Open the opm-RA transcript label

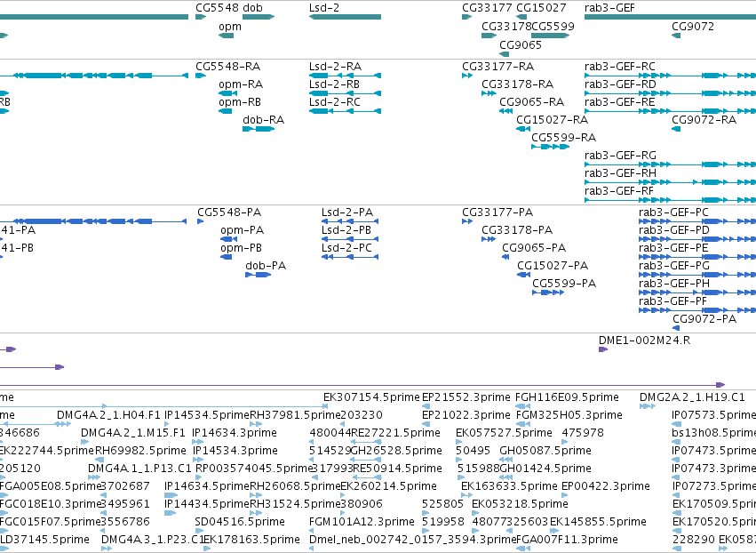(x=241, y=84)
